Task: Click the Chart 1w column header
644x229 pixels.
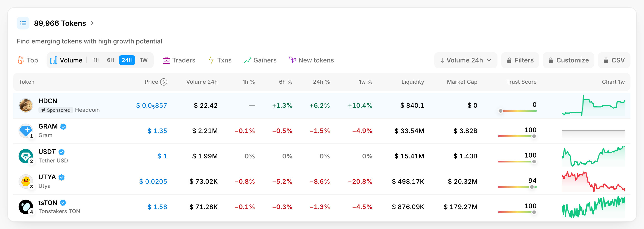Action: tap(613, 82)
